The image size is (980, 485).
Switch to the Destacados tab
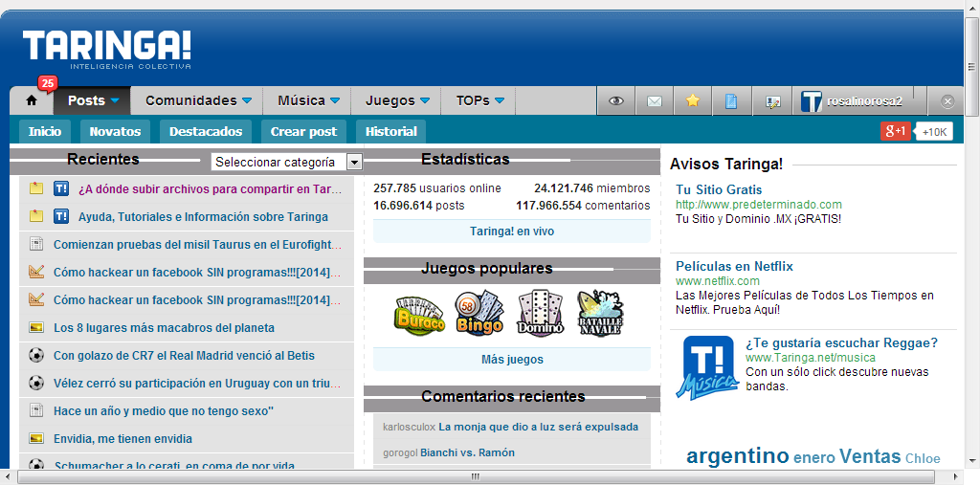tap(206, 132)
